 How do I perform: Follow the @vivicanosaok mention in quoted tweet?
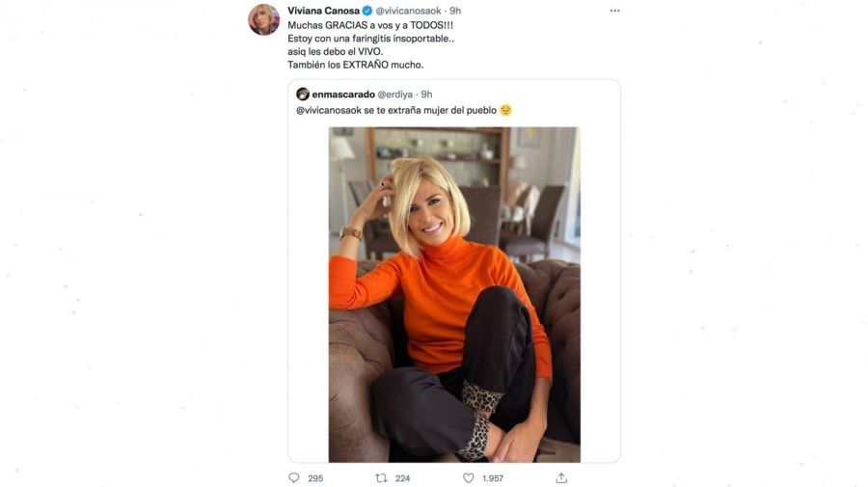[333, 110]
